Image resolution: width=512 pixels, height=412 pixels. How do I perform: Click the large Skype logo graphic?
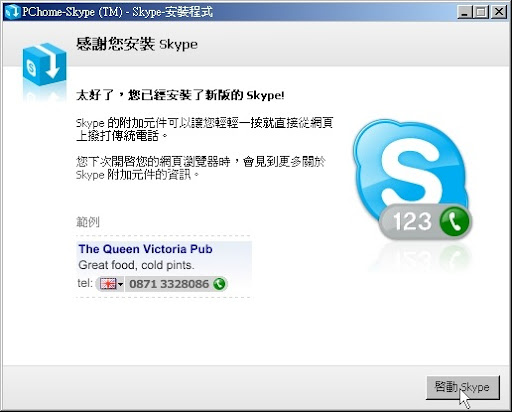[410, 170]
